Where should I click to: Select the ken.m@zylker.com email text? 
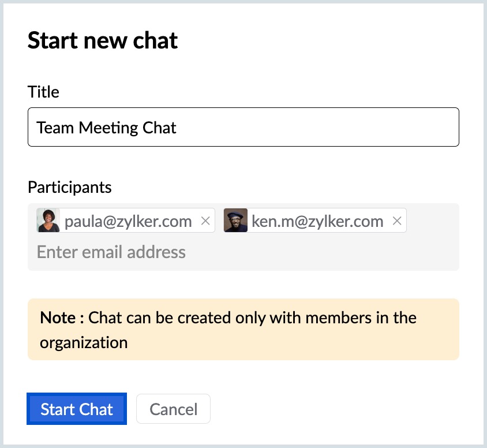[x=317, y=221]
